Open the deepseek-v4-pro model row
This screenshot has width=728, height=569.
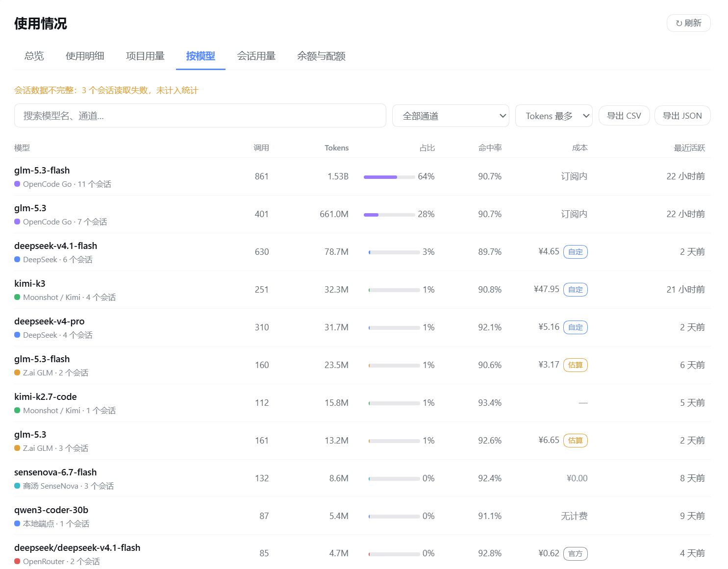pyautogui.click(x=362, y=327)
